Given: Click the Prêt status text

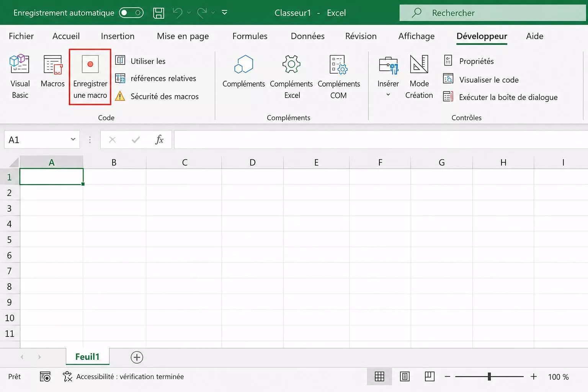Looking at the screenshot, I should tap(15, 377).
